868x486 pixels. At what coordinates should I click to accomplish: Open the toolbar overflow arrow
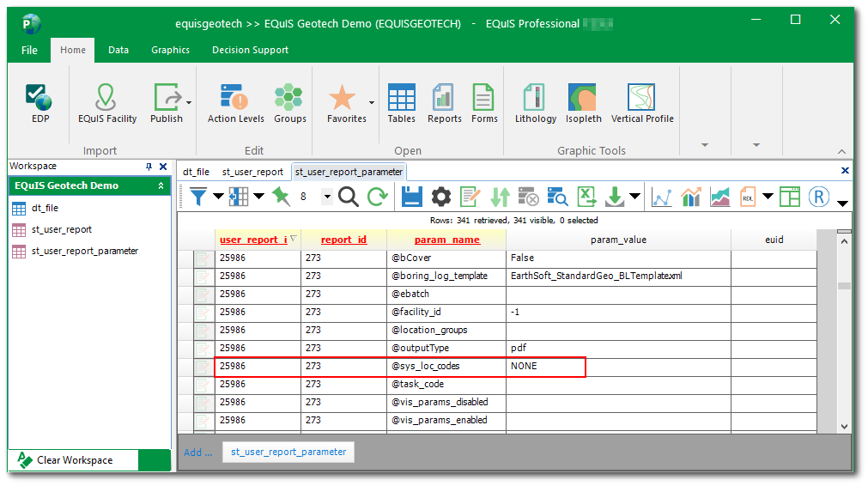point(842,204)
